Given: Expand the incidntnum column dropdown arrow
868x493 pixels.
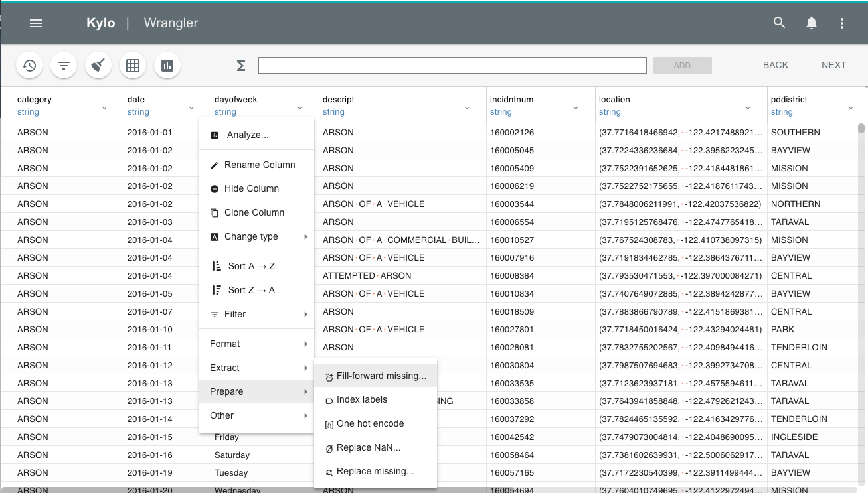Looking at the screenshot, I should point(576,107).
